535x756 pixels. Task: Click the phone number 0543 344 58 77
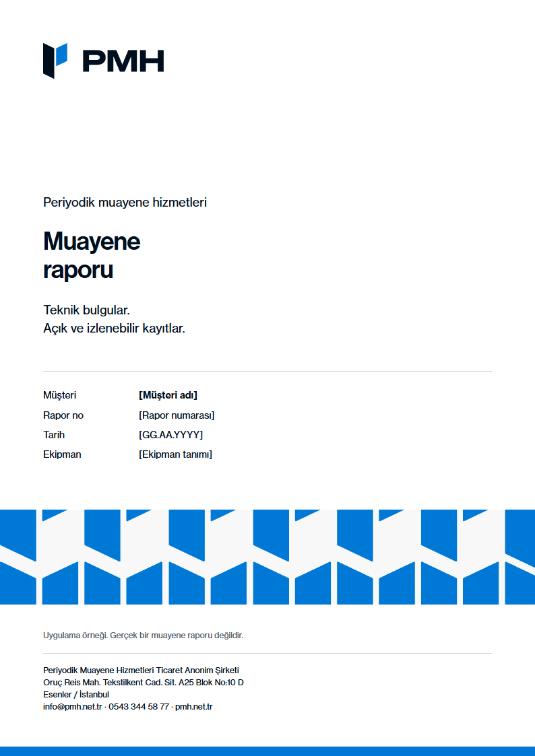(x=139, y=707)
